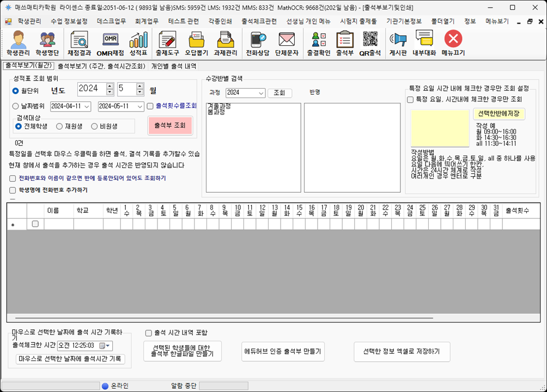Click the 메뉴끄기 red X icon
The image size is (547, 392).
(x=453, y=44)
